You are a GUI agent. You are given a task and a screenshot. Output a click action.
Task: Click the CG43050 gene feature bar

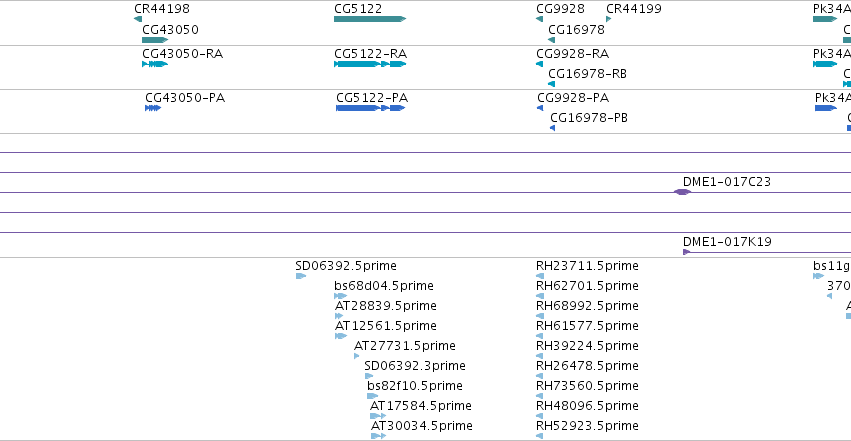(155, 40)
